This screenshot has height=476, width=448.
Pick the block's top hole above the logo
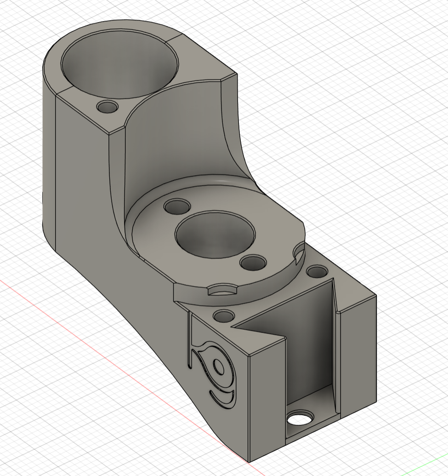coord(224,315)
